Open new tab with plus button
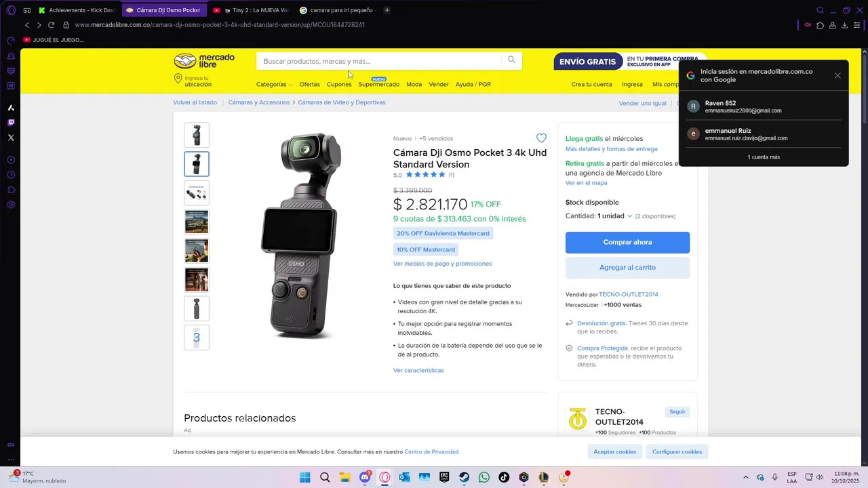Image resolution: width=868 pixels, height=488 pixels. coord(387,10)
